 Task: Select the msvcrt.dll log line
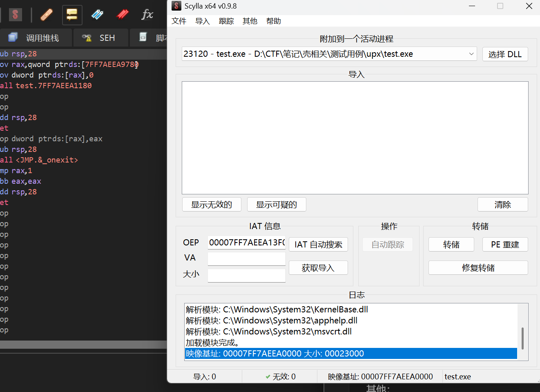click(x=351, y=332)
